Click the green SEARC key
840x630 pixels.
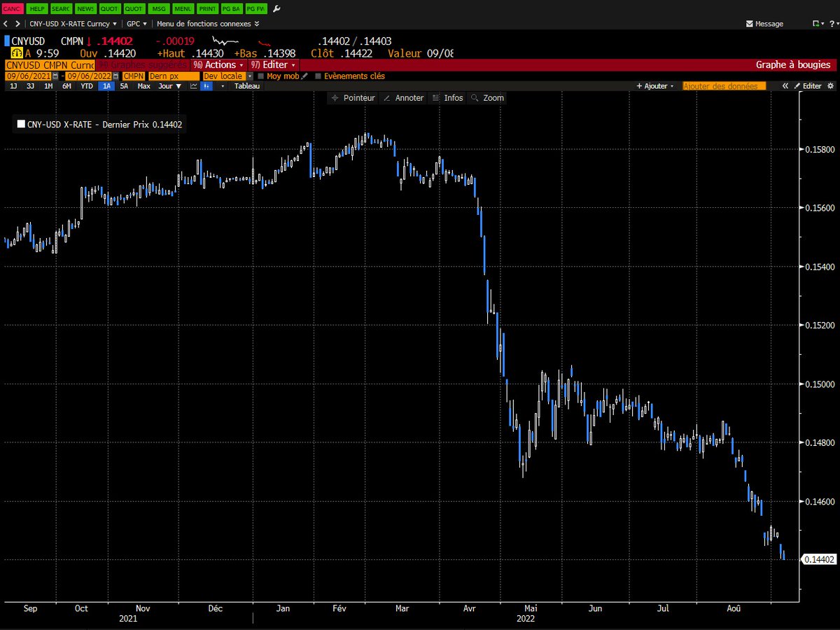click(x=61, y=8)
